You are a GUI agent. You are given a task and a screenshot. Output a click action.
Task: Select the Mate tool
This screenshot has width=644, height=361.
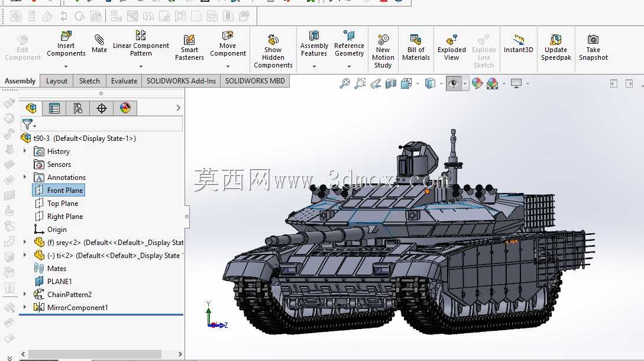99,44
